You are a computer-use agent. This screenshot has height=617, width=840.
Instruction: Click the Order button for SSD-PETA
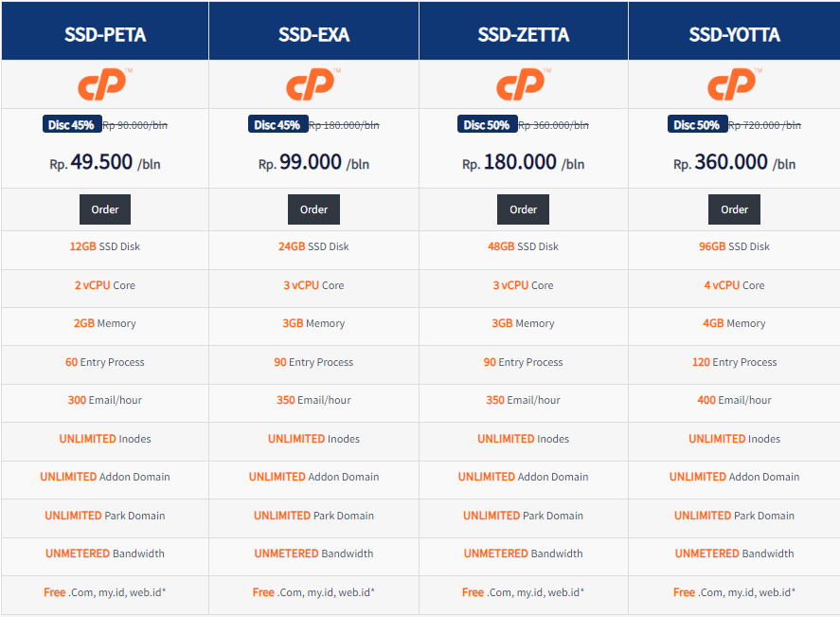[x=104, y=209]
